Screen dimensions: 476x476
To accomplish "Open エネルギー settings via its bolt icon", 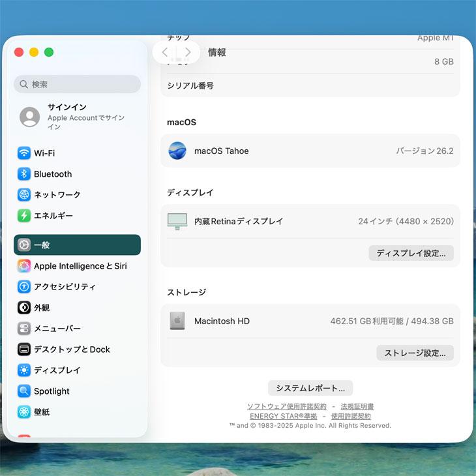I will (x=24, y=216).
